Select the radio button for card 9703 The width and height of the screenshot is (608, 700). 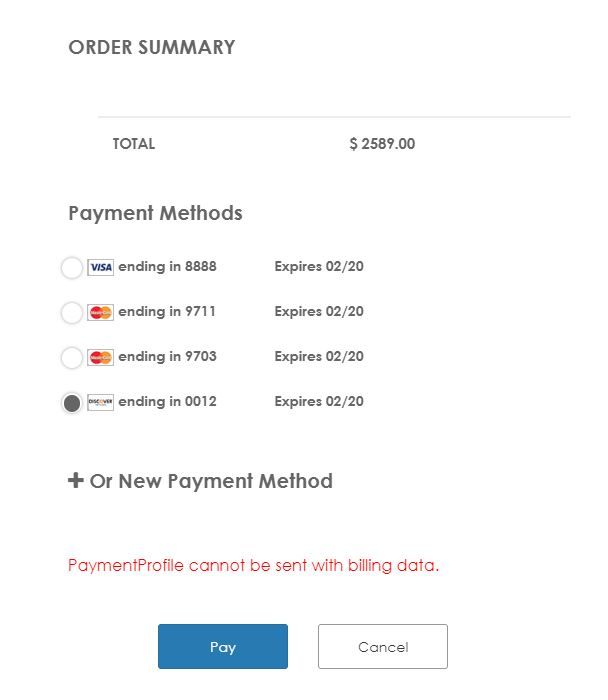(72, 358)
